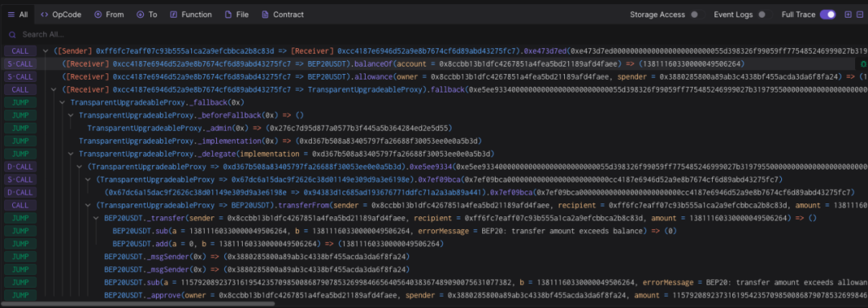Select the From filter tab
This screenshot has width=868, height=308.
pos(109,14)
